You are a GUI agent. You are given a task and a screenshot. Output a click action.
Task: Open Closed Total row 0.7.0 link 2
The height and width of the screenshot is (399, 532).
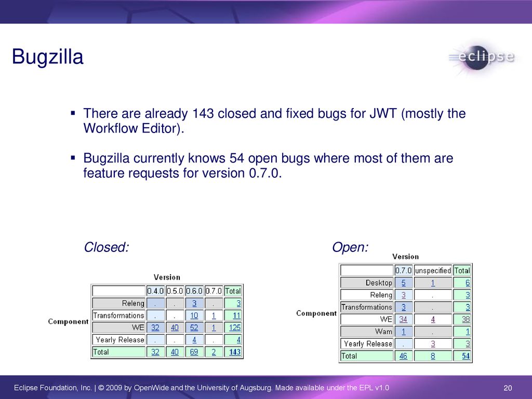[214, 352]
